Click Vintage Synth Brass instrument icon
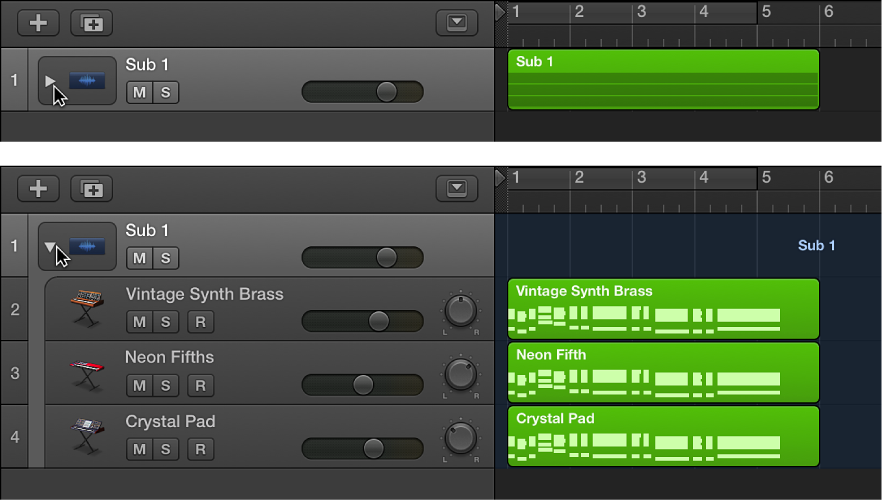This screenshot has width=882, height=502. (x=87, y=307)
